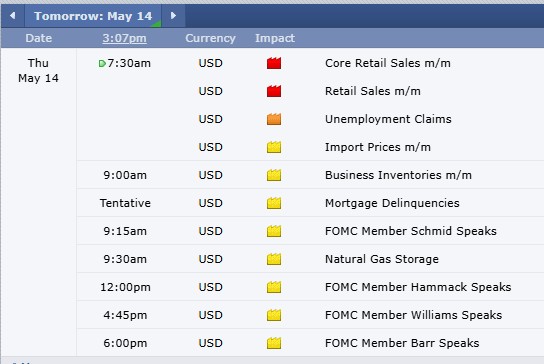The image size is (544, 364).
Task: Open Unemployment Claims event
Action: (388, 119)
